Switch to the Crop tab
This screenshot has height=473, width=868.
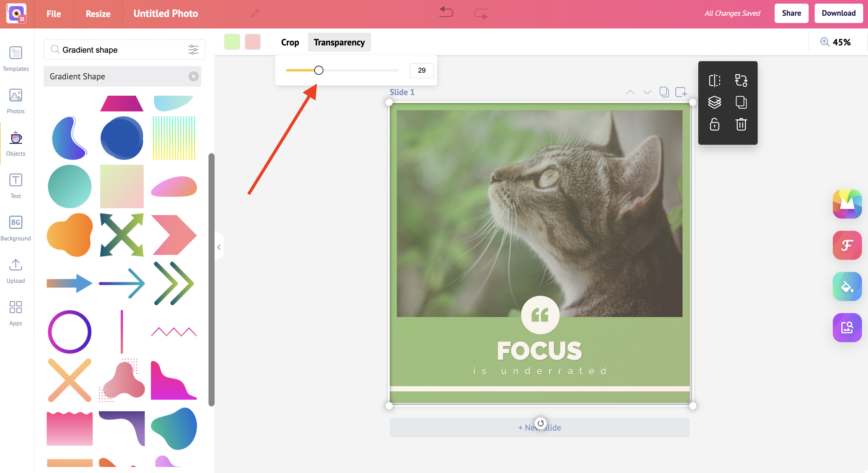pyautogui.click(x=289, y=41)
